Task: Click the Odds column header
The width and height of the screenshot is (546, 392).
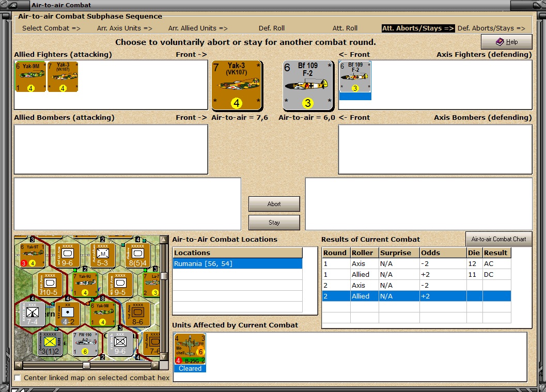Action: [x=443, y=253]
